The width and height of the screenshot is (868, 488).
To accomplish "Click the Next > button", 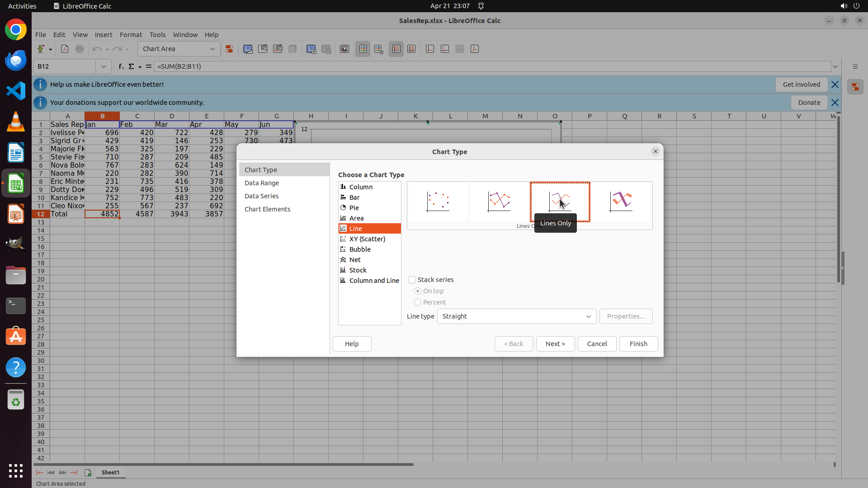I will pyautogui.click(x=555, y=344).
